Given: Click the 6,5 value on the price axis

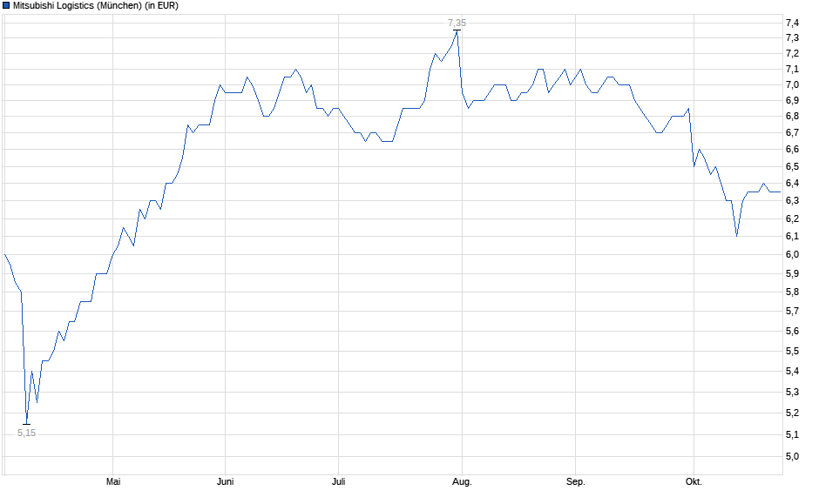Looking at the screenshot, I should coord(795,165).
